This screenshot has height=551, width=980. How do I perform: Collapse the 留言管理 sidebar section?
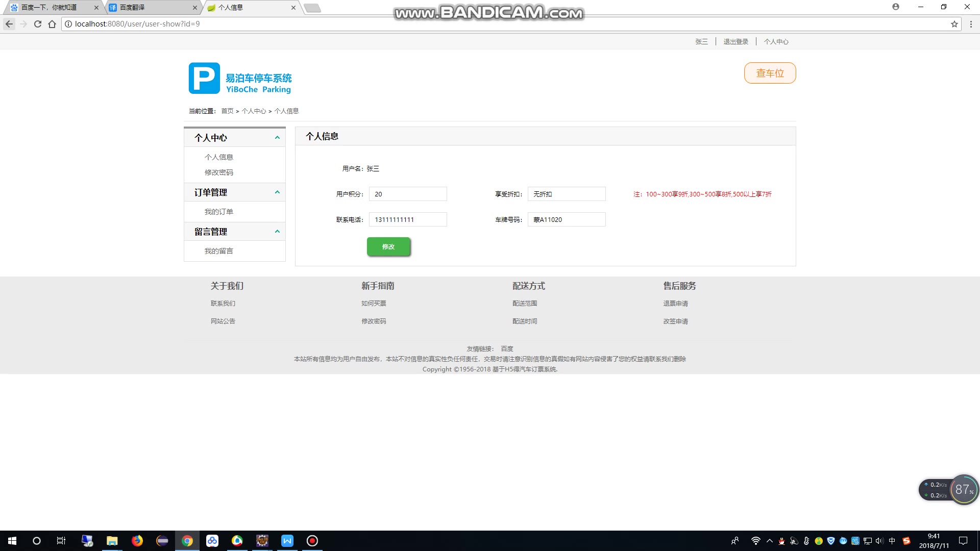point(277,232)
